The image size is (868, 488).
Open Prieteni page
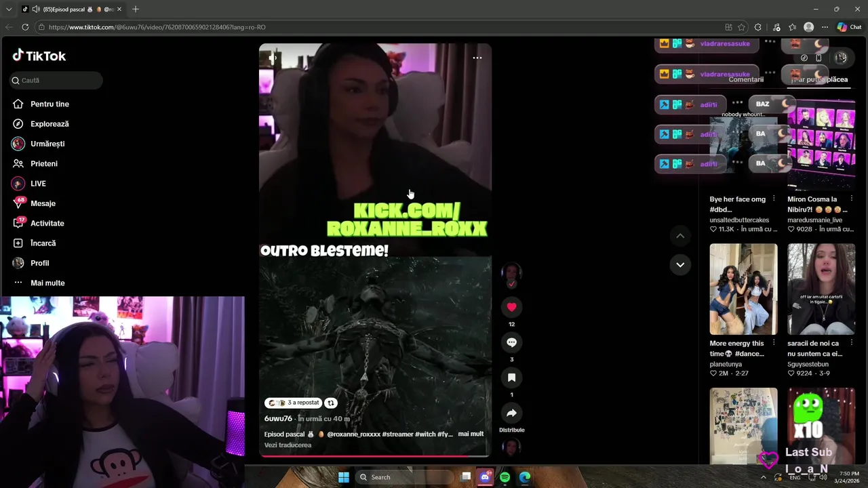[35, 163]
